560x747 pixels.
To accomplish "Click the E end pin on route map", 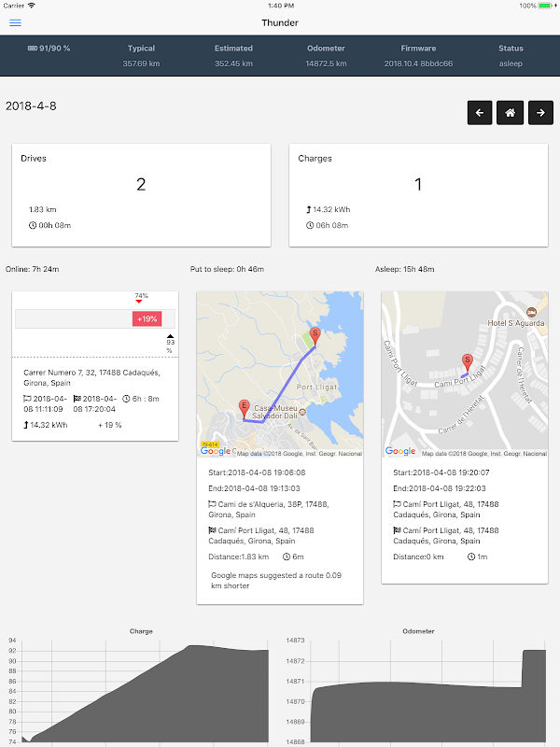I will tap(244, 409).
